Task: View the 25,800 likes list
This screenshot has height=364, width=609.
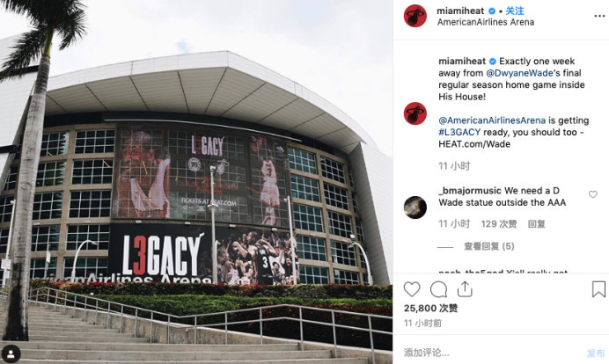Action: click(430, 308)
